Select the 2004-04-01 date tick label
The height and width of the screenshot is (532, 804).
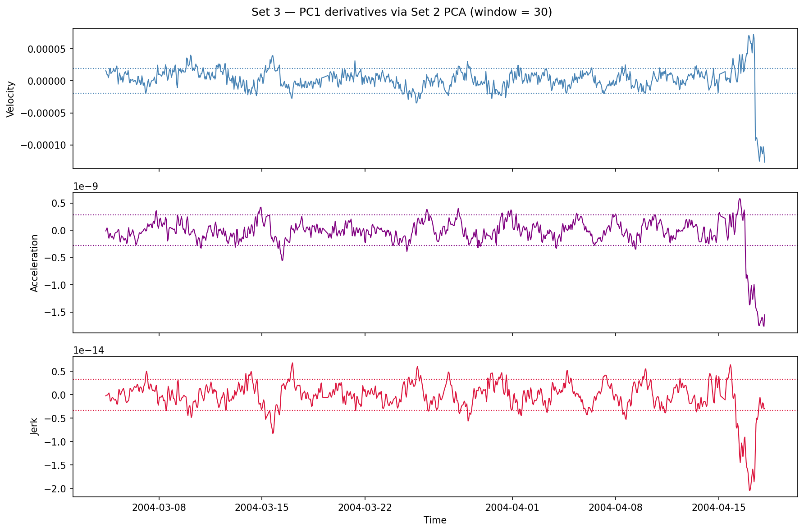click(x=512, y=507)
